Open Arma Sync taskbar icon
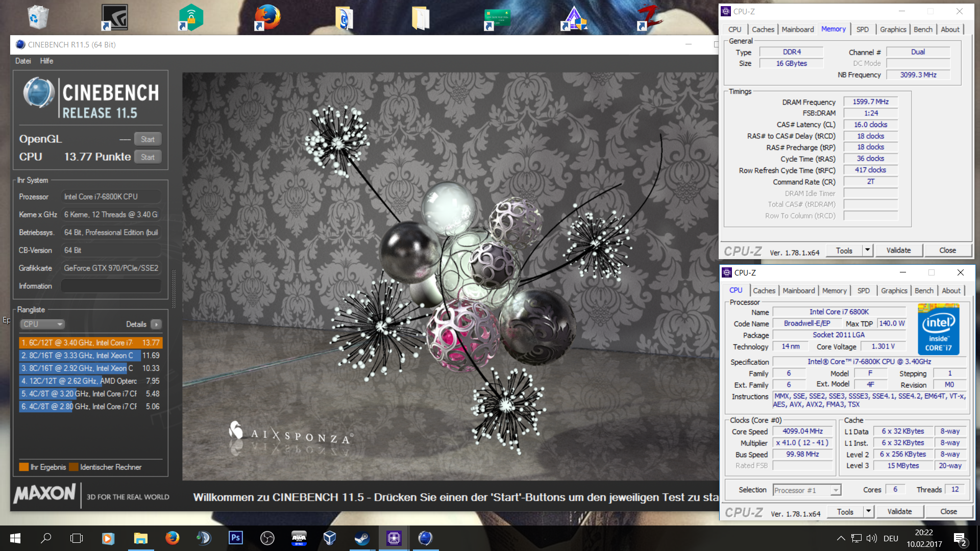Screen dimensions: 980x551 (x=299, y=538)
